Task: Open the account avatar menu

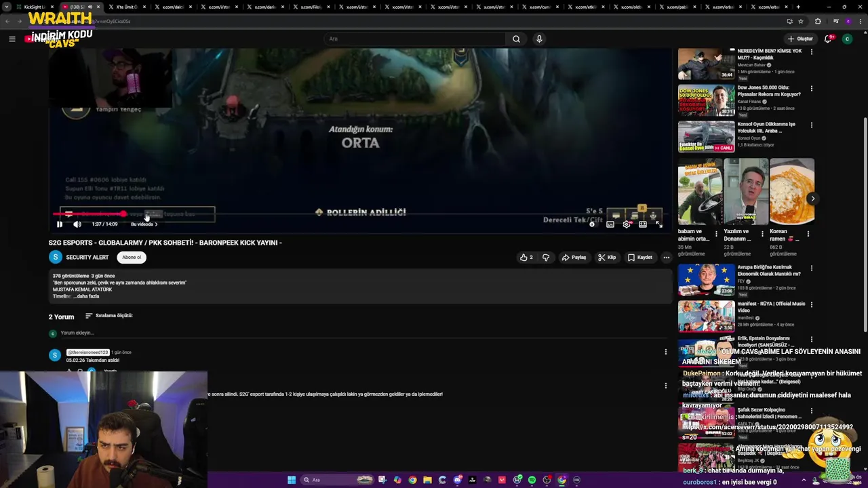Action: coord(847,39)
